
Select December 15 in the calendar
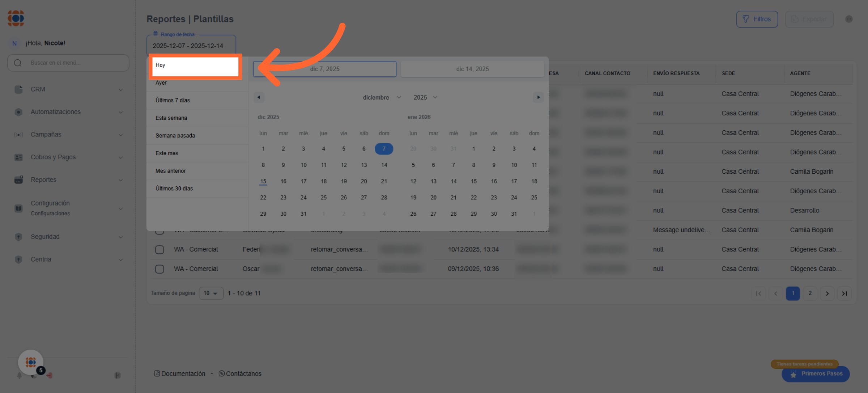click(263, 181)
